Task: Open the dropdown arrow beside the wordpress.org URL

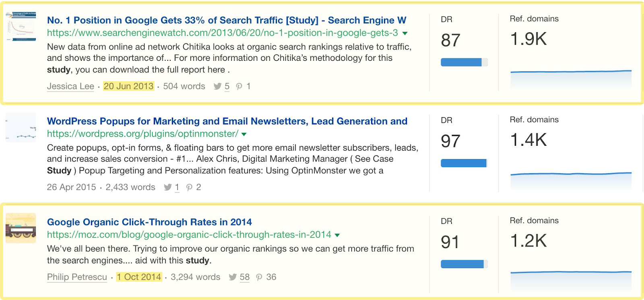Action: (x=245, y=134)
